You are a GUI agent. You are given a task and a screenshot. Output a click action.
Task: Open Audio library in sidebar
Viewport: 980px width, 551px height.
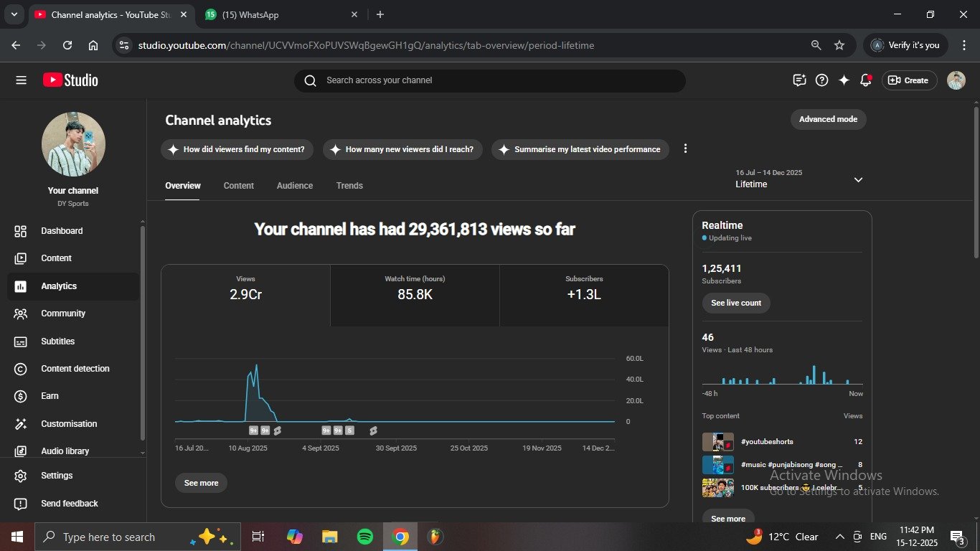pyautogui.click(x=65, y=451)
